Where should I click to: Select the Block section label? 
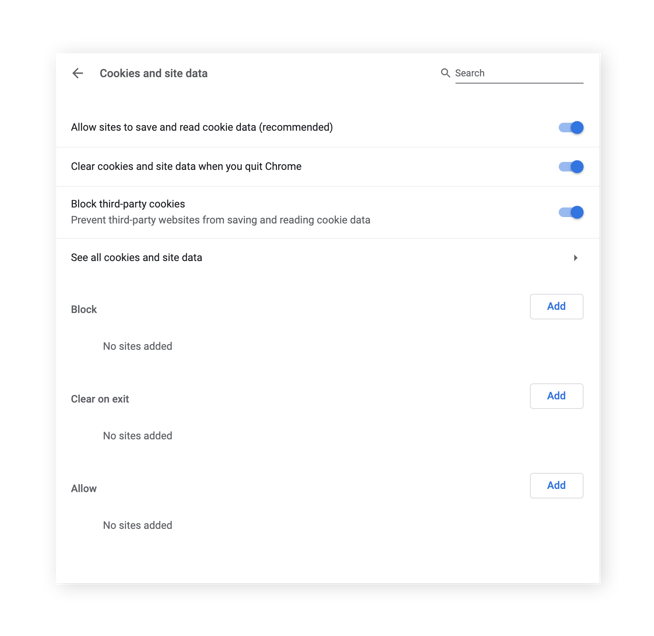(x=84, y=309)
